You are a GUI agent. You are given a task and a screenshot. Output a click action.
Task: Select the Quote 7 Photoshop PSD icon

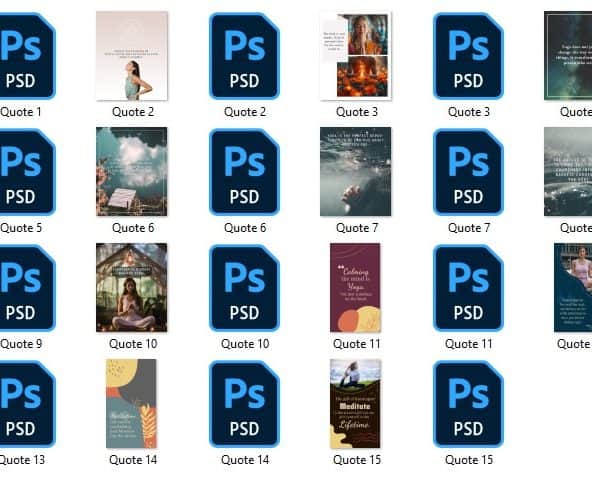pos(468,172)
